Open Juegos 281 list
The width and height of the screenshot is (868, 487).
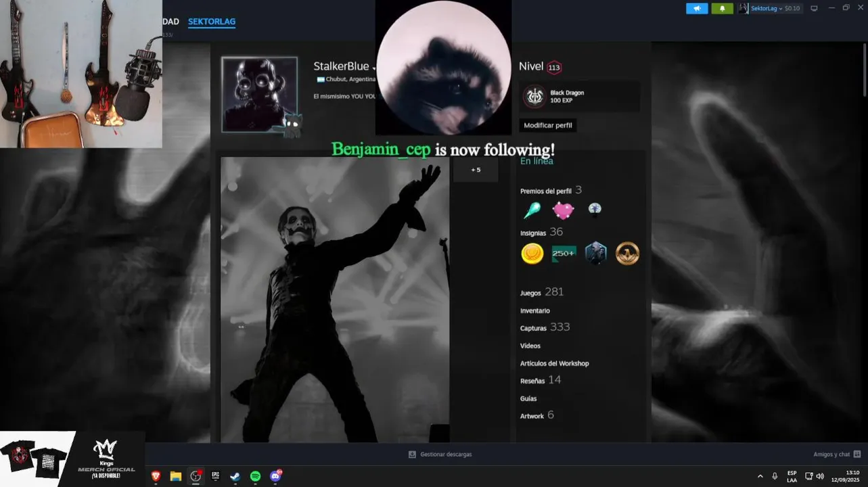coord(542,292)
